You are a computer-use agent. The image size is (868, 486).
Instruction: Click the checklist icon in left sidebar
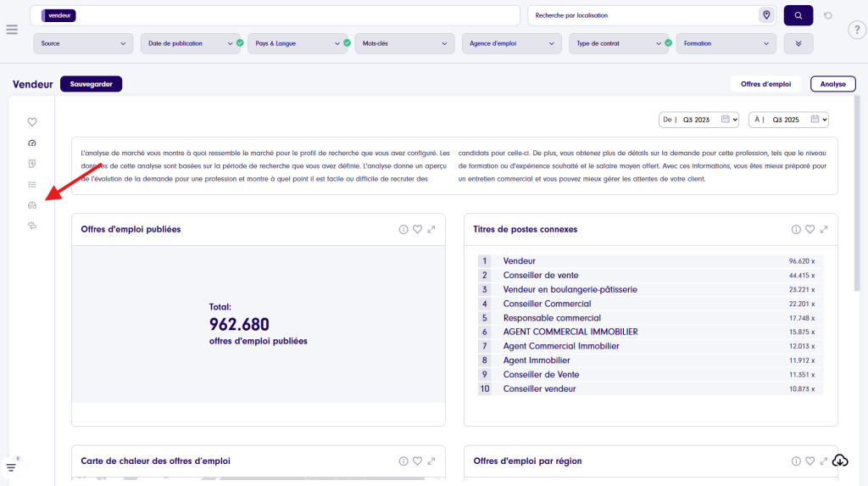pos(32,184)
